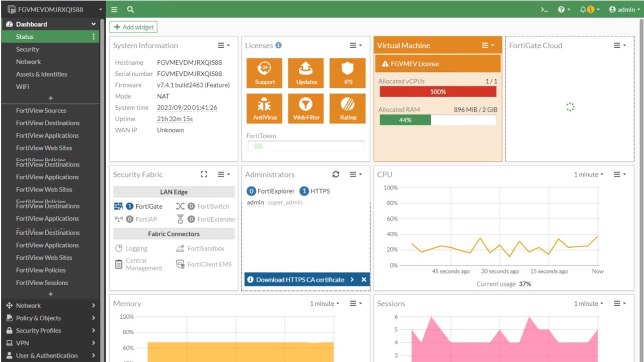Open the admin user dropdown
644x362 pixels.
(625, 10)
